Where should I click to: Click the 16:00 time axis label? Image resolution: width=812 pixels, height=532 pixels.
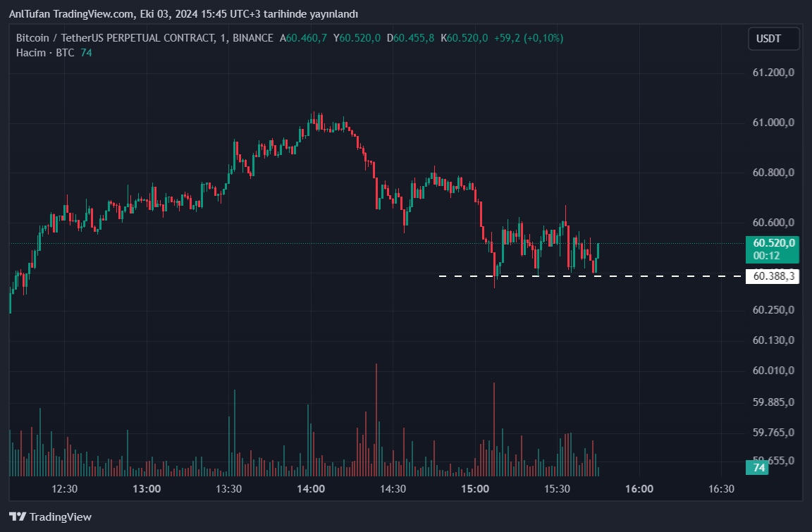click(x=639, y=488)
